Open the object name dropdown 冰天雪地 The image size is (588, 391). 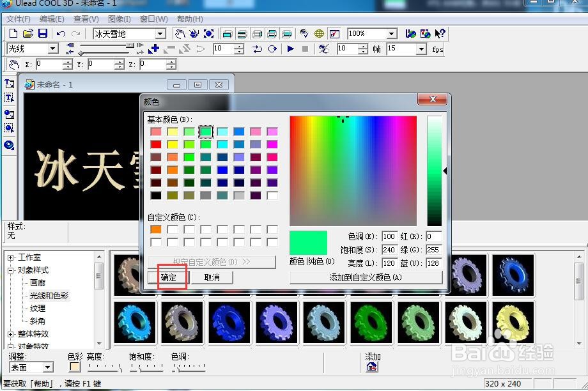click(x=161, y=34)
